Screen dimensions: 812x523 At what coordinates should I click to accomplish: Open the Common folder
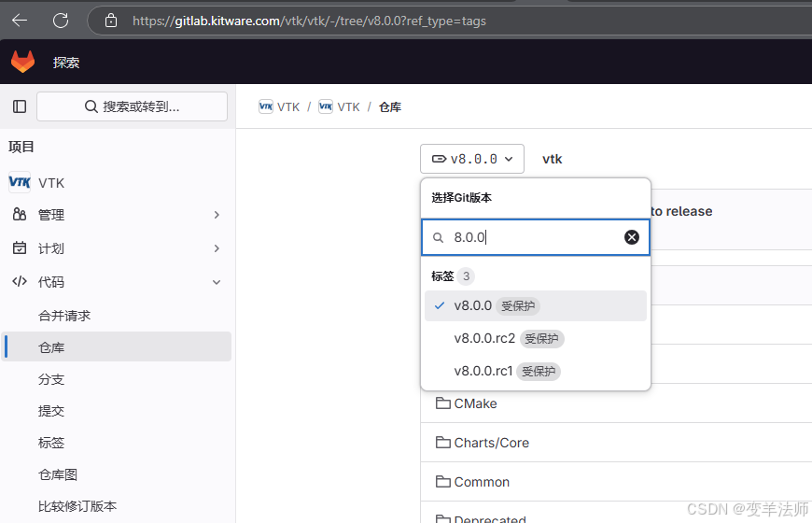(x=482, y=482)
